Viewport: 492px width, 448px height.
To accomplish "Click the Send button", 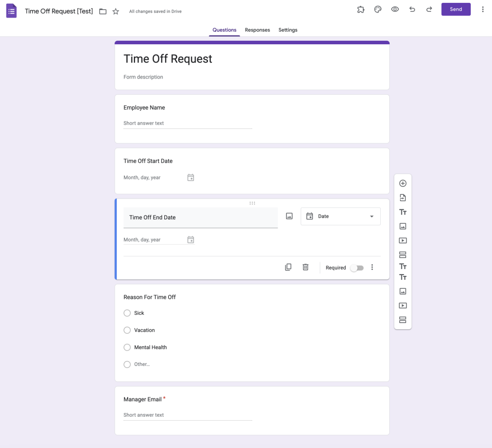I will [456, 9].
